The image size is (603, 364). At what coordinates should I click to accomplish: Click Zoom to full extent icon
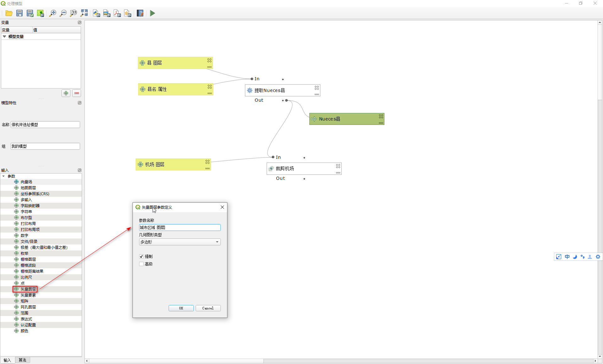point(84,13)
